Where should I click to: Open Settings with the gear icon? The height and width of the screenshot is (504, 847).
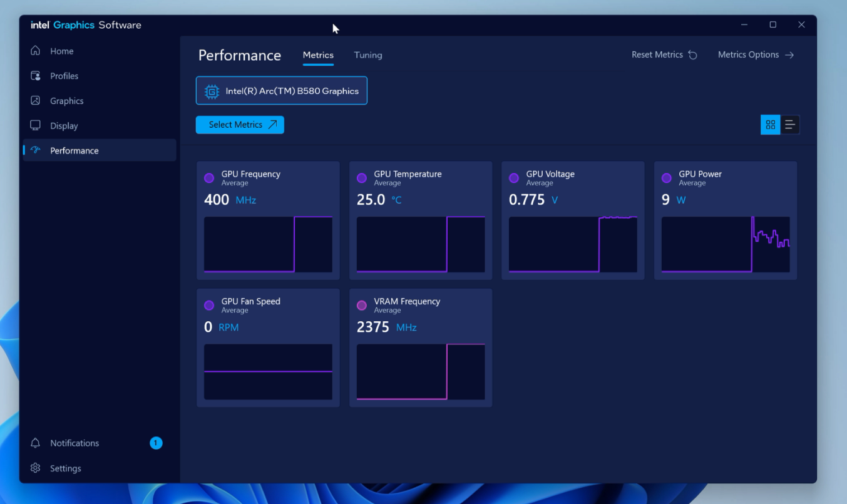[36, 468]
